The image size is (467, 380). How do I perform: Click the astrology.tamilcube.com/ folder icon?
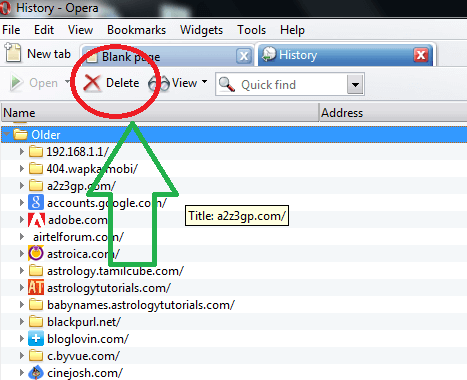click(x=36, y=271)
